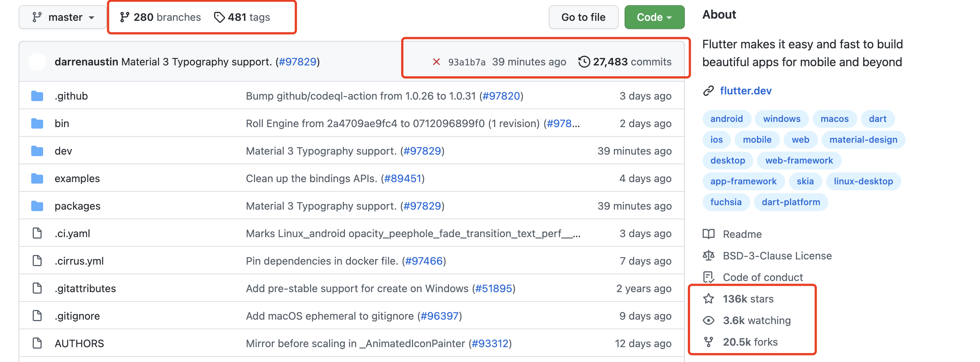Open the BSD-3-Clause License link
This screenshot has height=362, width=980.
tap(777, 256)
